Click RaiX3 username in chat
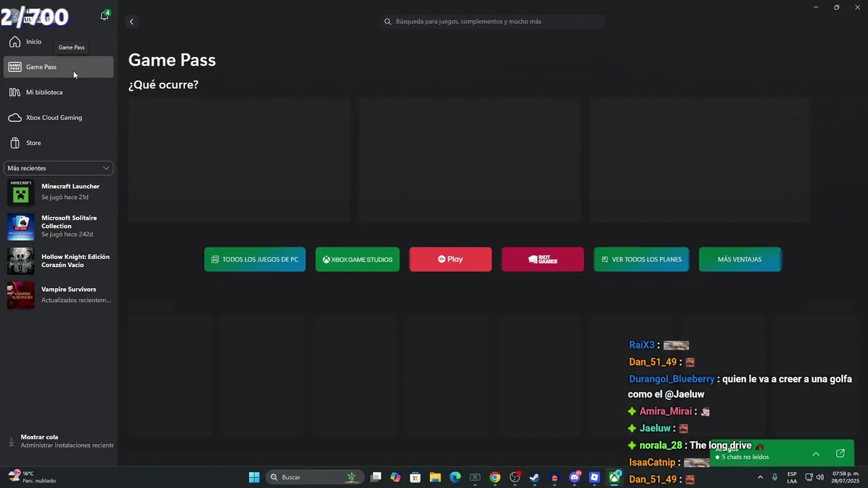 (x=642, y=345)
